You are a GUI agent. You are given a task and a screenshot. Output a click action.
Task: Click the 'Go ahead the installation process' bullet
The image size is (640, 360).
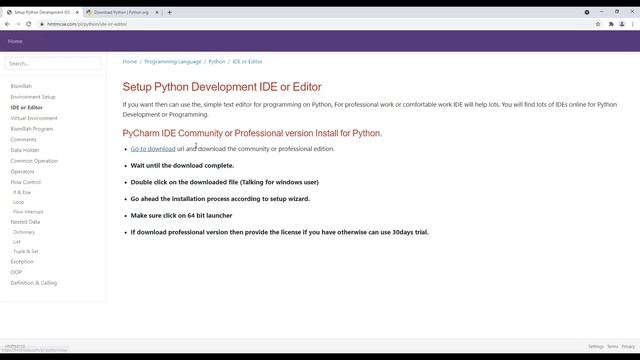click(x=220, y=199)
